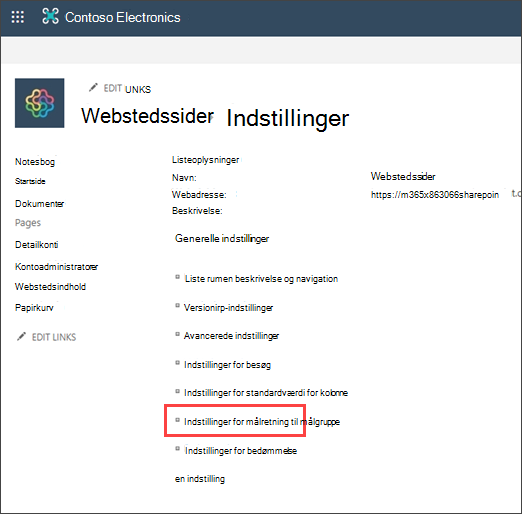Click the pencil icon beside top EDIT LINKS
This screenshot has width=522, height=514.
(93, 88)
